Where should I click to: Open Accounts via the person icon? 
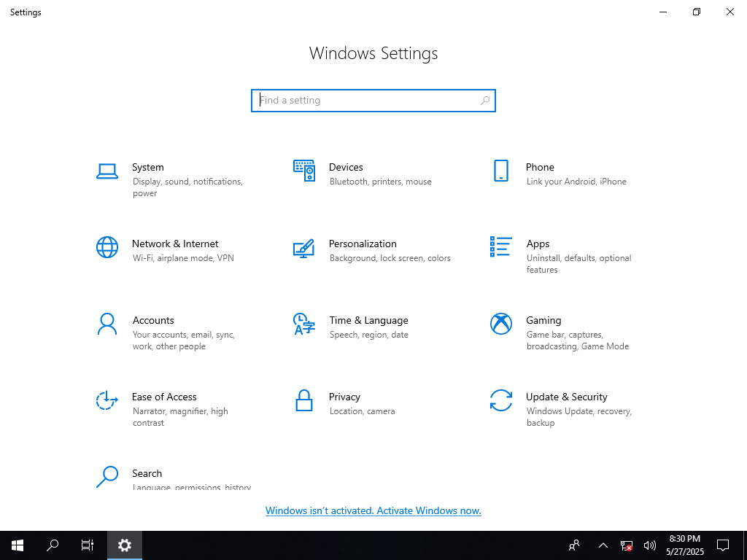(x=107, y=324)
